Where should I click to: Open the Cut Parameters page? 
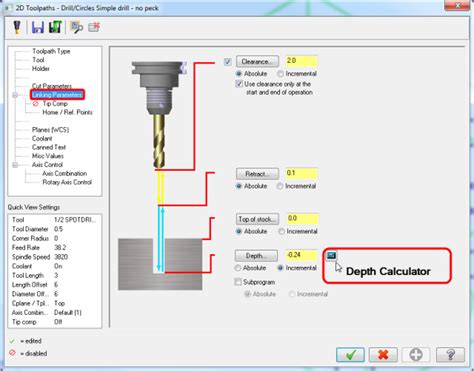point(52,86)
